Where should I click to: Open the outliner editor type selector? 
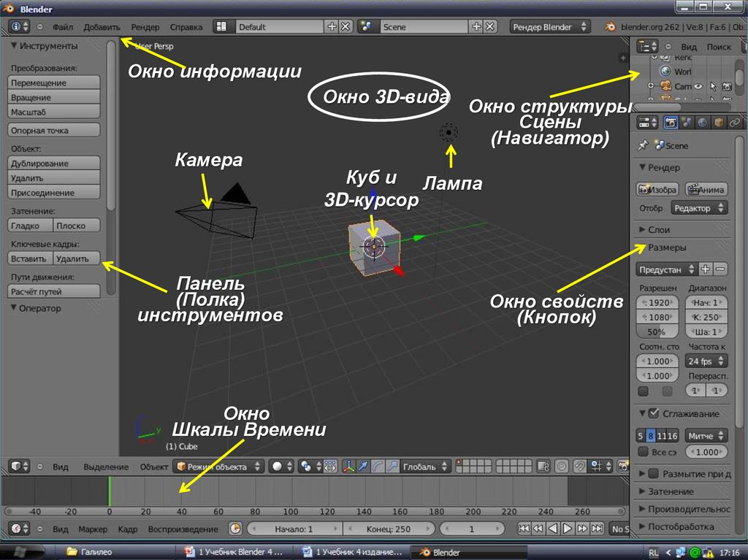coord(648,46)
